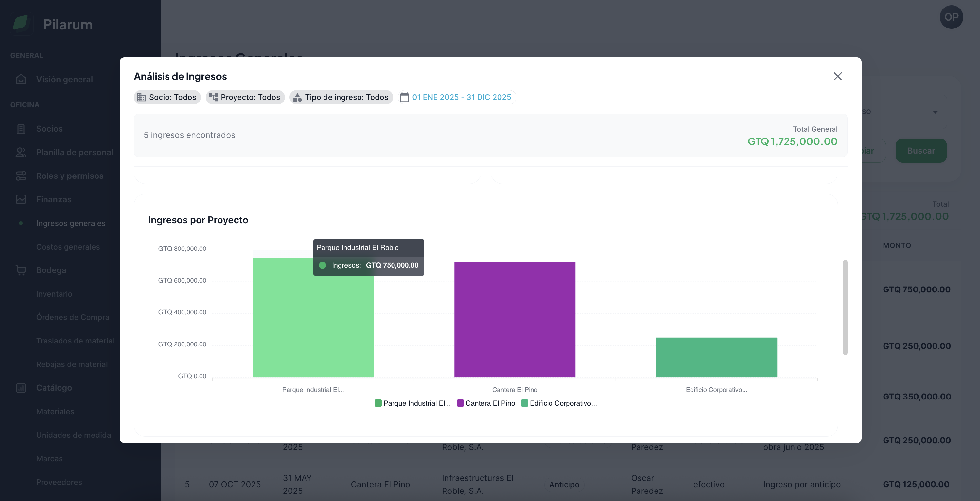Click the Bodega shopping cart icon

click(x=21, y=270)
